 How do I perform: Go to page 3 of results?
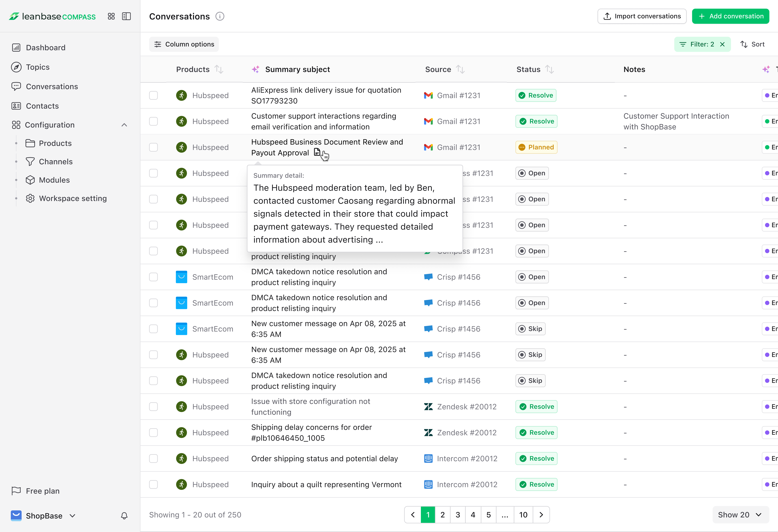[x=458, y=515]
